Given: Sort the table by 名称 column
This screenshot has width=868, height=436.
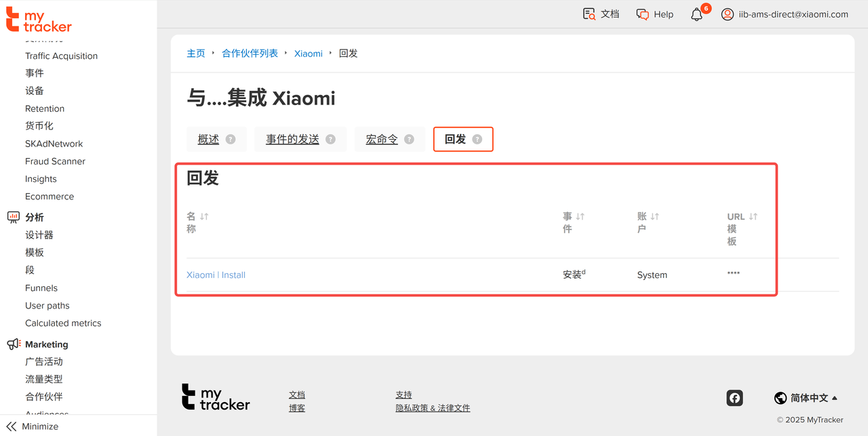Looking at the screenshot, I should pos(204,216).
